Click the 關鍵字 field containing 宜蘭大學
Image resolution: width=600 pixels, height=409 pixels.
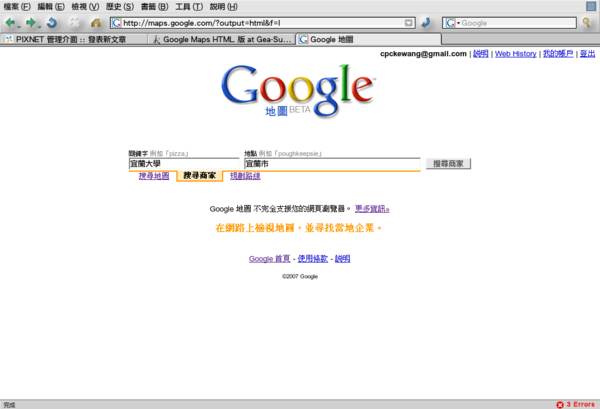click(184, 164)
